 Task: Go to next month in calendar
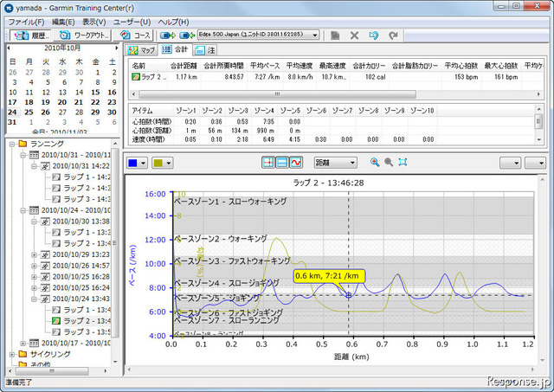pos(116,48)
